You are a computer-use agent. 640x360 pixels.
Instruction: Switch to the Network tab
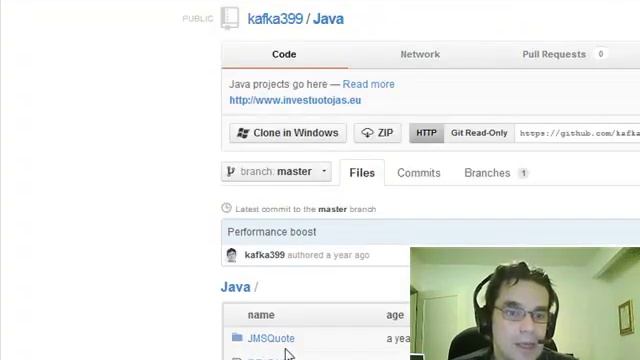[420, 54]
